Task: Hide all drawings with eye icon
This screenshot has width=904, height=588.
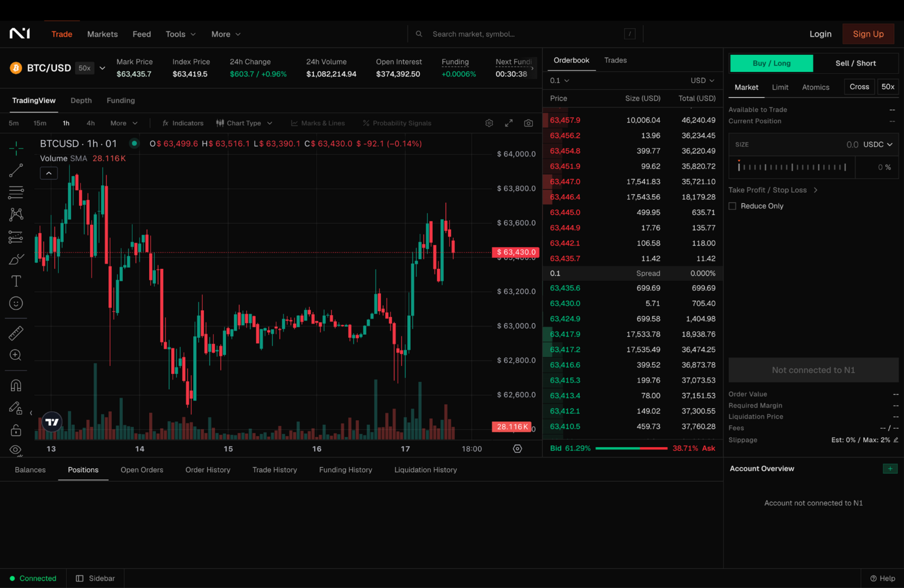Action: tap(16, 450)
